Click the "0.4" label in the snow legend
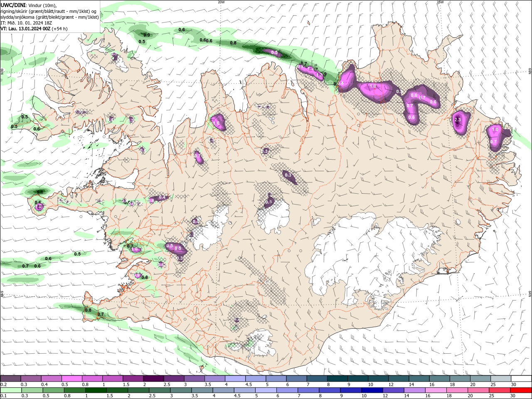Viewport: 532px width, 399px height. [44, 384]
